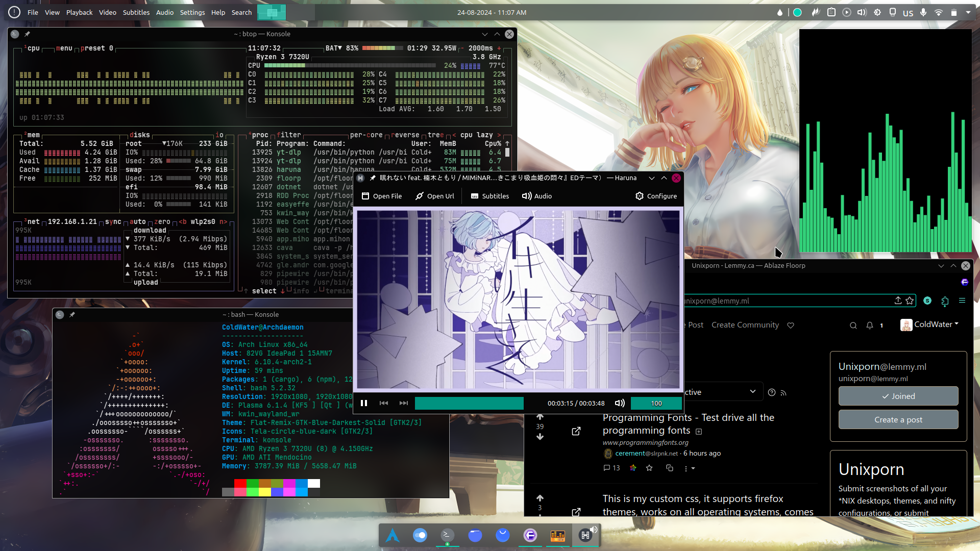Open Wi-Fi network tray icon
This screenshot has width=980, height=551.
point(939,12)
